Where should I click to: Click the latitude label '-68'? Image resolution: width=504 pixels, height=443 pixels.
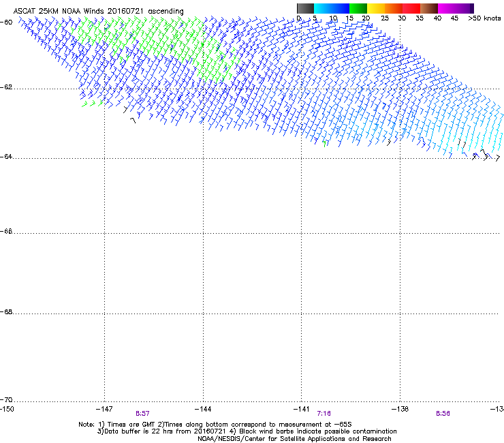coord(6,312)
